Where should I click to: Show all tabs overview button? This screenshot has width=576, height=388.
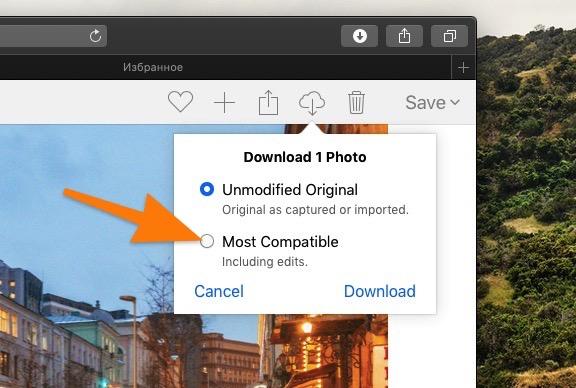[x=449, y=36]
